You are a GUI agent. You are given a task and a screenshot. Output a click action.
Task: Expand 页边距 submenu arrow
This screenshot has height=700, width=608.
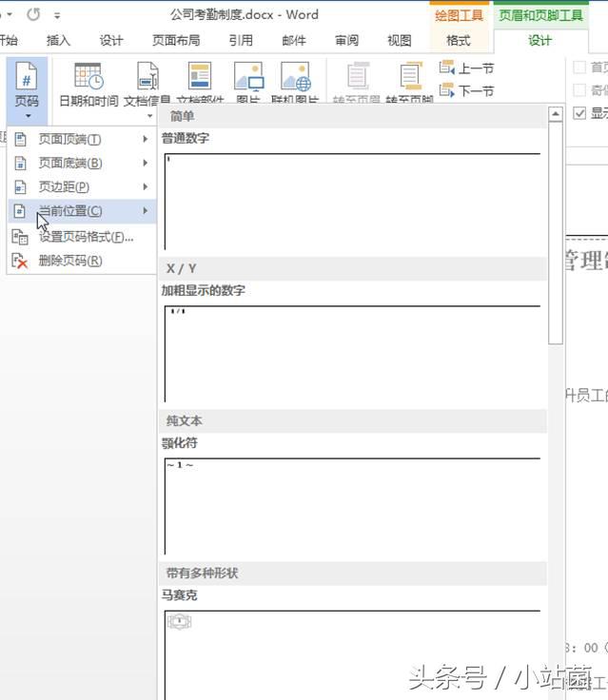click(x=146, y=186)
